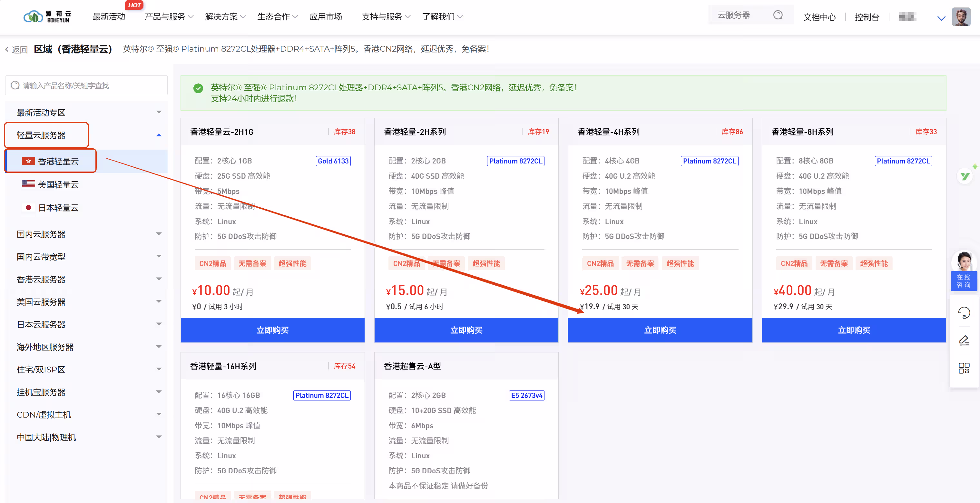Click the headset customer service icon
Image resolution: width=980 pixels, height=503 pixels.
coord(964,313)
